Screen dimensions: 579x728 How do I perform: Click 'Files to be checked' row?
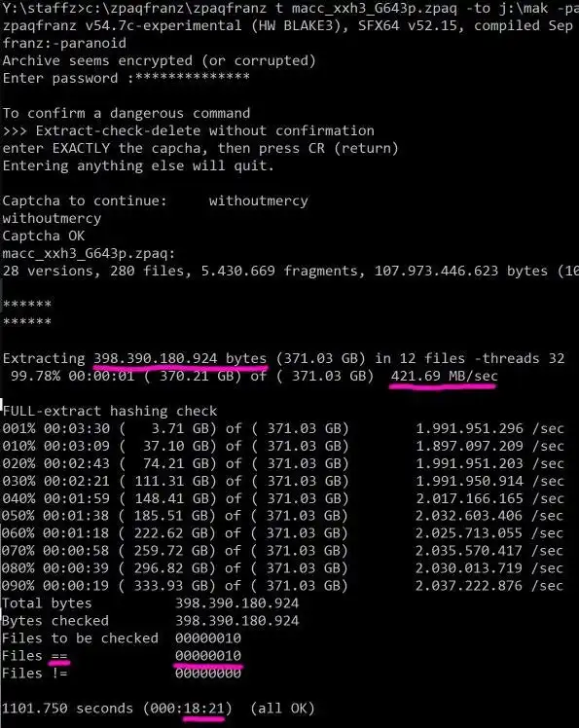(122, 638)
